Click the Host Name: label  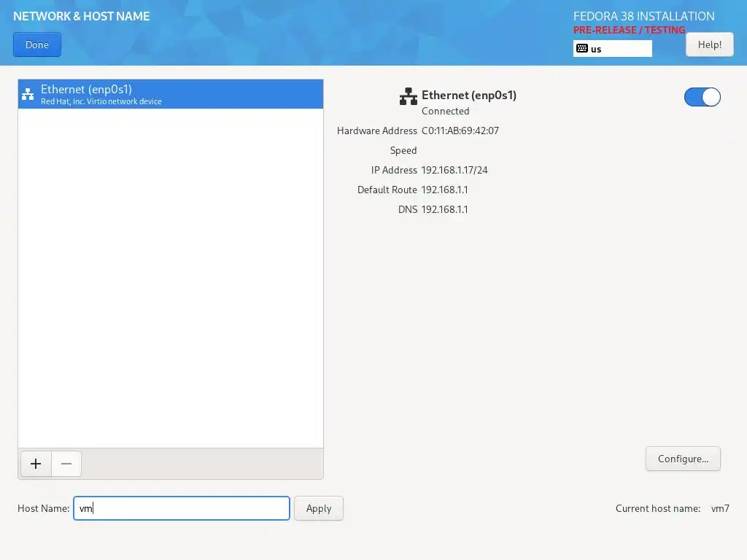tap(43, 508)
